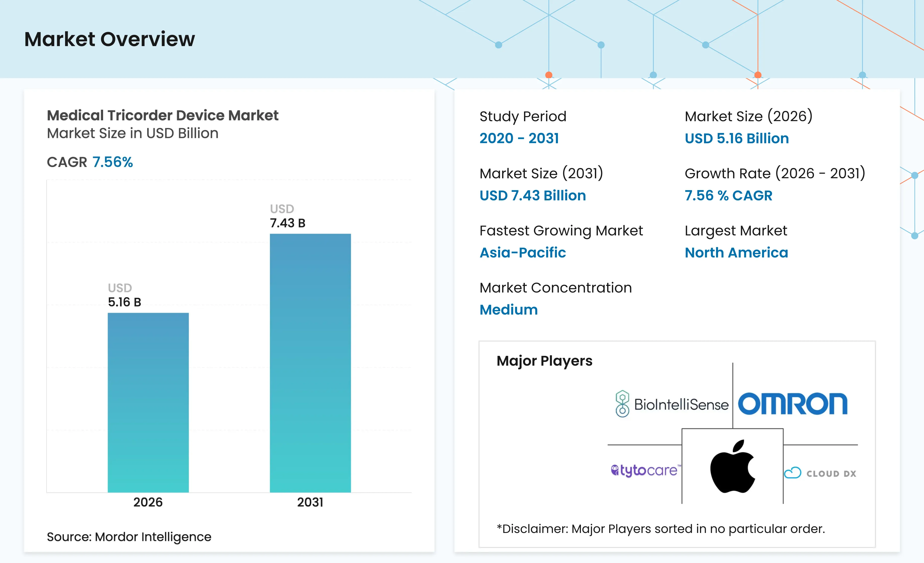Click the 7.56 % CAGR value

tap(729, 196)
